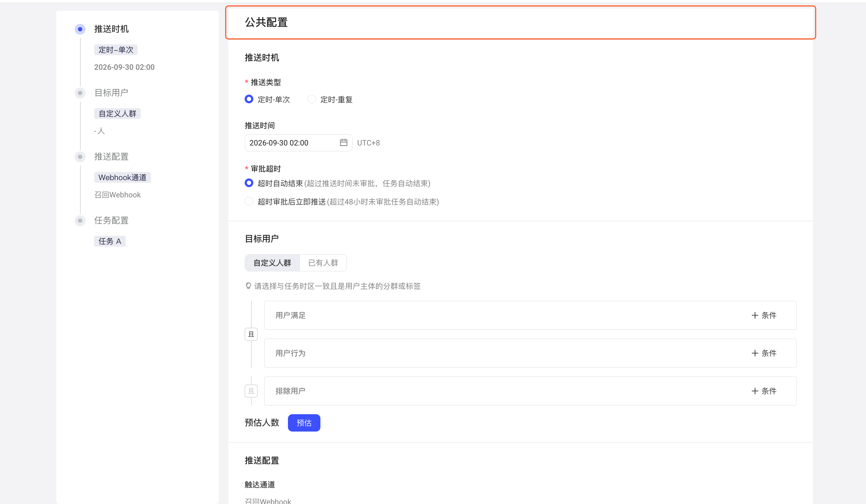Screen dimensions: 866x504
Task: Click the plus icon in the 用户行为 row
Action: point(755,353)
